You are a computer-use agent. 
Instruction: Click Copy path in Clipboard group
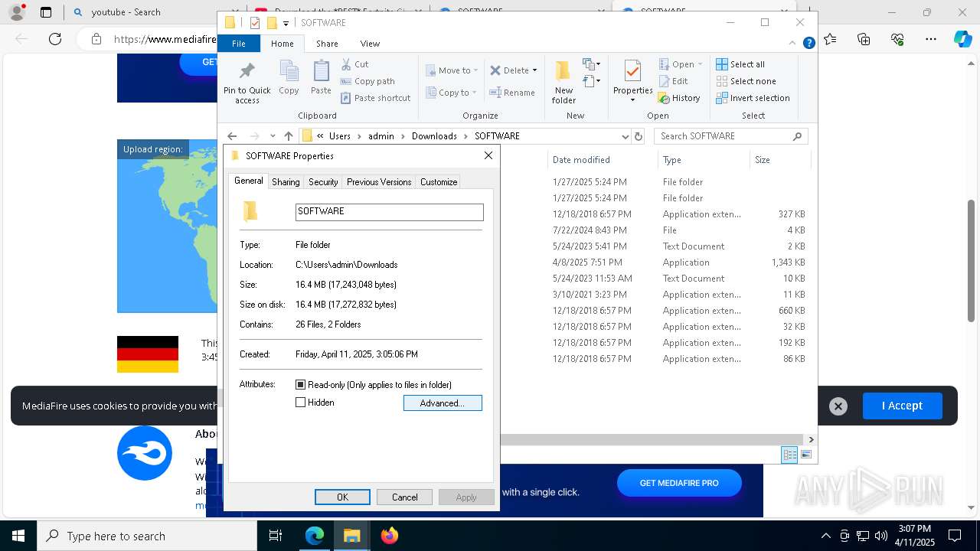point(367,81)
